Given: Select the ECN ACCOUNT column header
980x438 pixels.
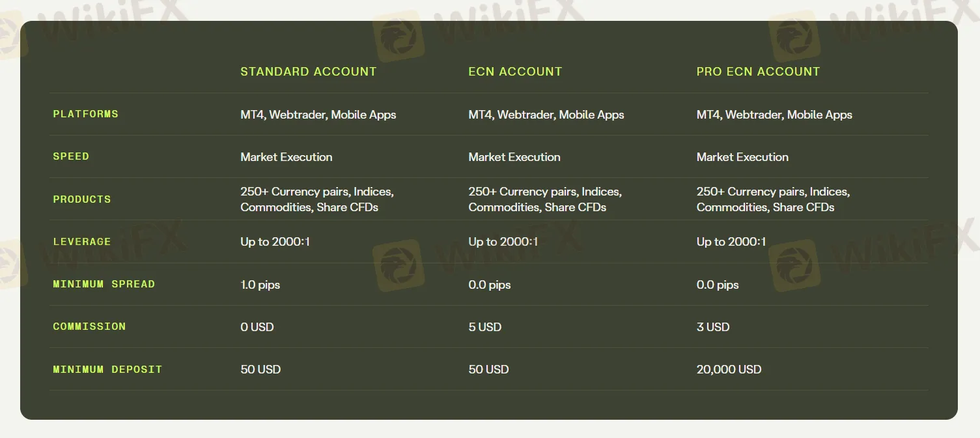Looking at the screenshot, I should (514, 72).
